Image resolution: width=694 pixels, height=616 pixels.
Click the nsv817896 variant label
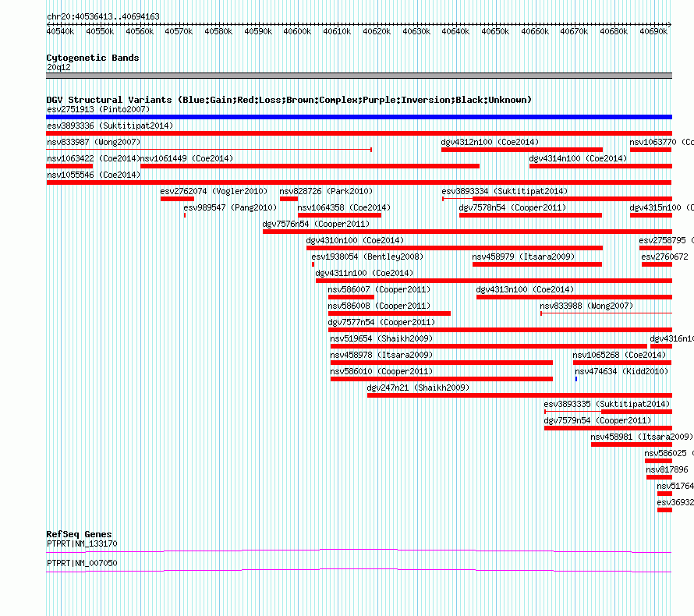coord(667,469)
